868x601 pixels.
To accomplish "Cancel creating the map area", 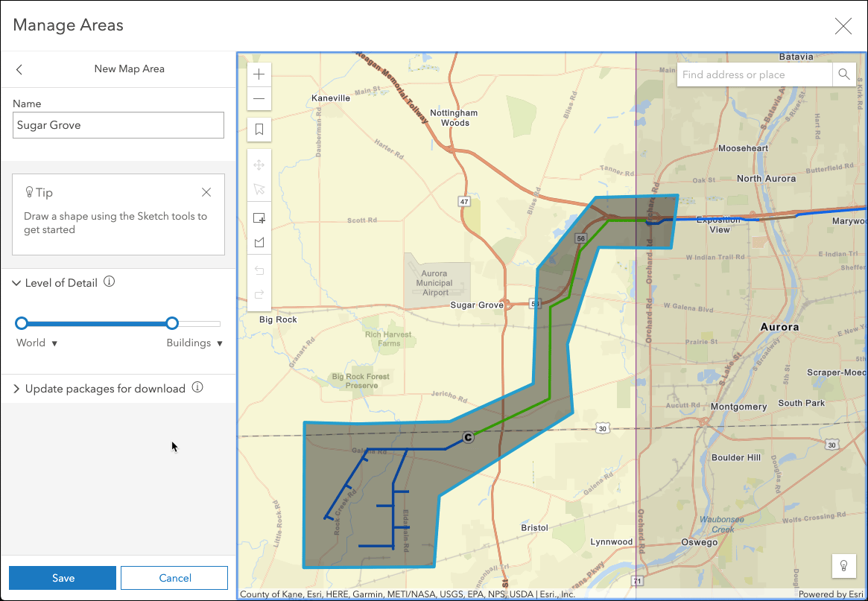I will tap(174, 577).
